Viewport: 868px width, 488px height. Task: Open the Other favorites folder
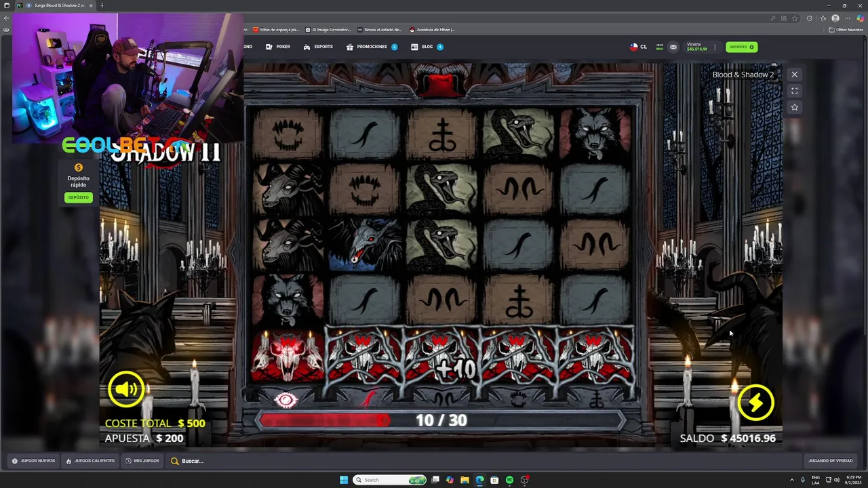pos(846,30)
